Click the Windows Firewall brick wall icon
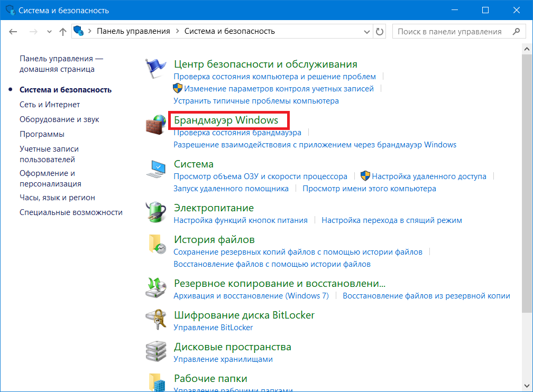Viewport: 533px width, 392px height. (x=155, y=124)
